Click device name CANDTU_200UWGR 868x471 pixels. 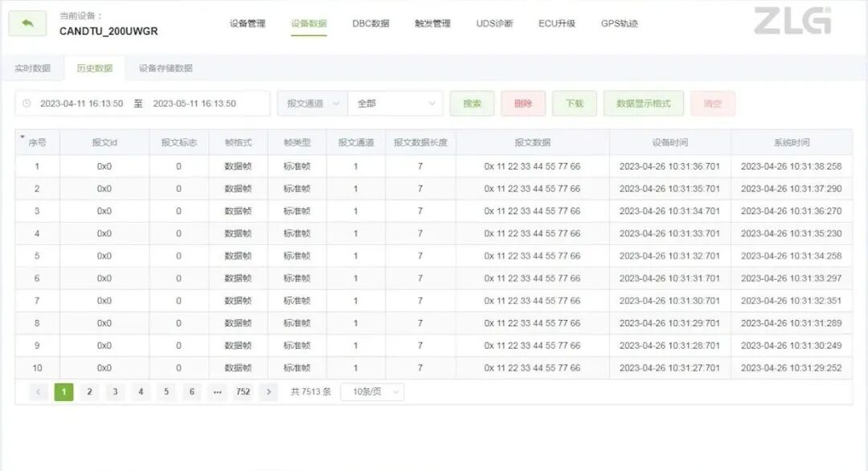click(108, 31)
